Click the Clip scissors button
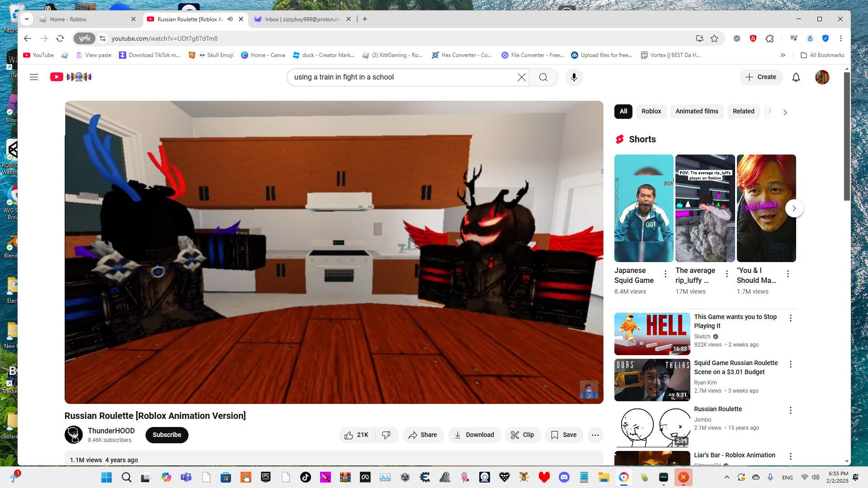This screenshot has width=868, height=488. point(522,435)
